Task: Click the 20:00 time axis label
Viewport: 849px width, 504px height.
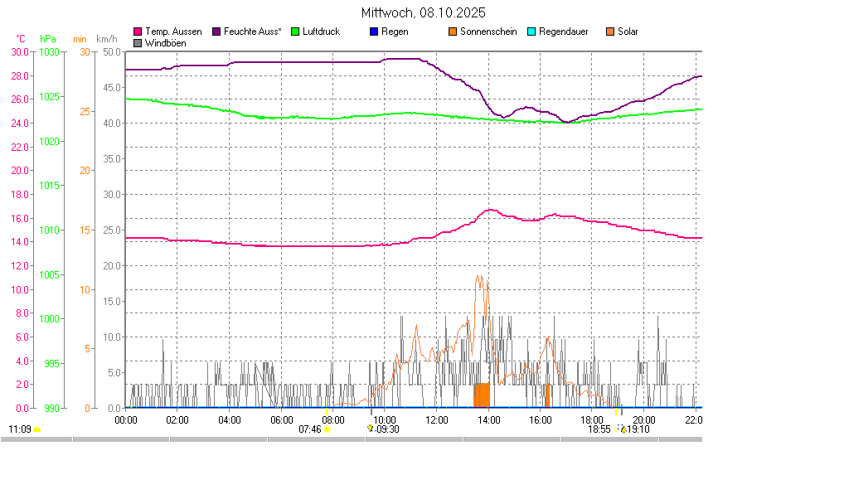Action: (643, 419)
